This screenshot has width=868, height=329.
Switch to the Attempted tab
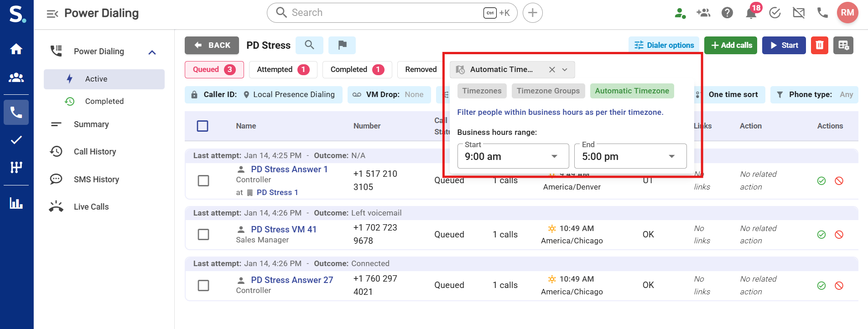coord(283,70)
